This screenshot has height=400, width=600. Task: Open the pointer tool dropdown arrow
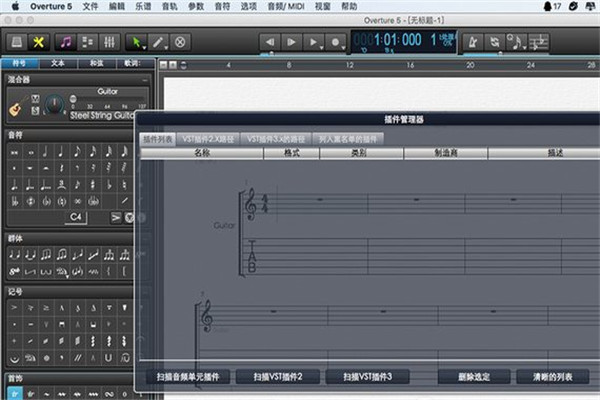coord(145,48)
